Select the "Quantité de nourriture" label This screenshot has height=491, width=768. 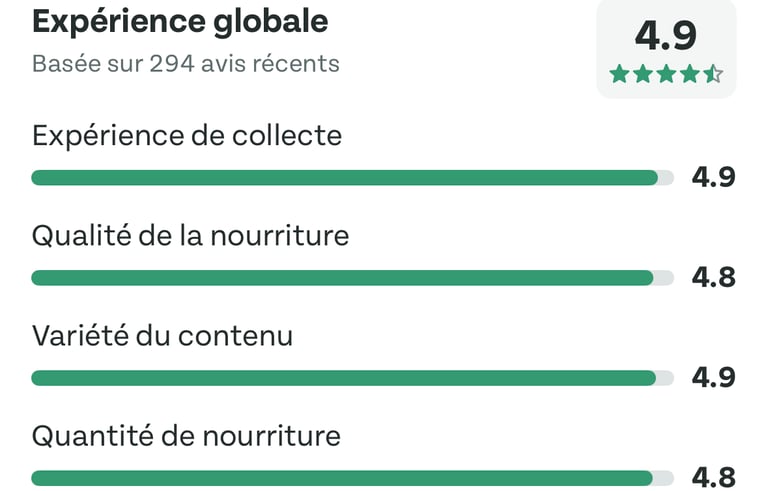(186, 436)
